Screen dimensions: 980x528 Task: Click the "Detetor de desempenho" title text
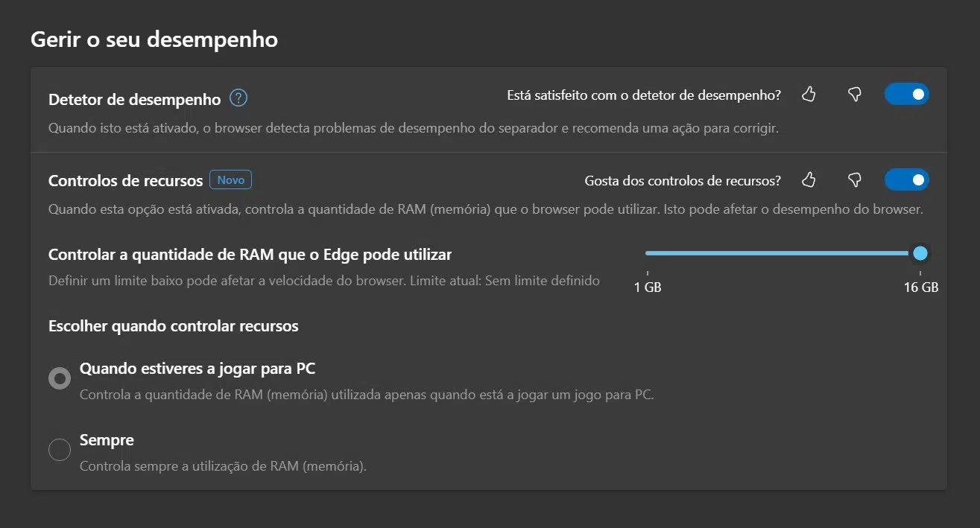click(x=134, y=99)
